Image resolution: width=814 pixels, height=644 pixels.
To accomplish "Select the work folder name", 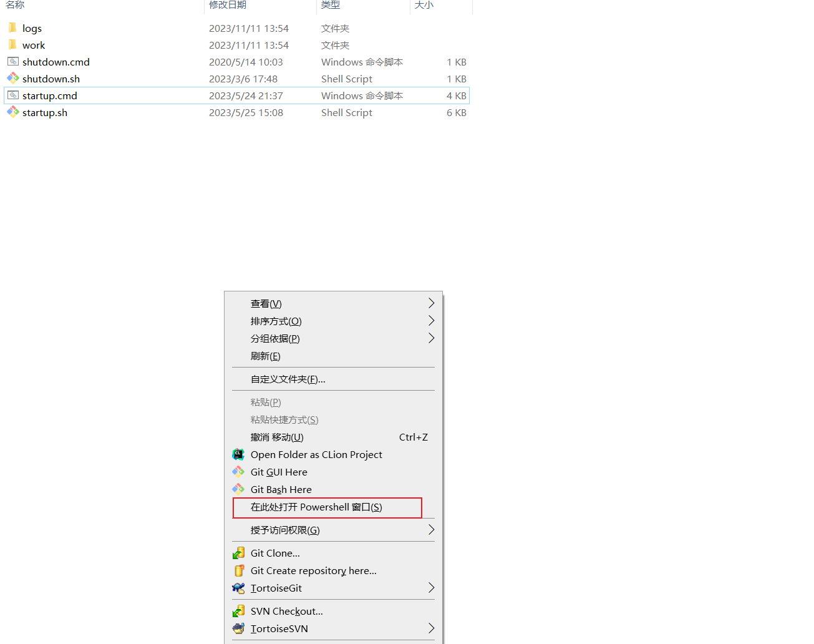I will click(34, 45).
